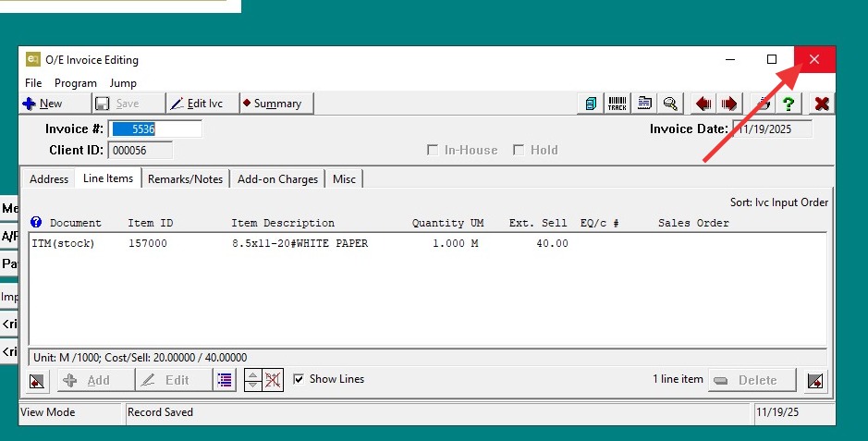Exit program via dark red X icon

[x=822, y=104]
